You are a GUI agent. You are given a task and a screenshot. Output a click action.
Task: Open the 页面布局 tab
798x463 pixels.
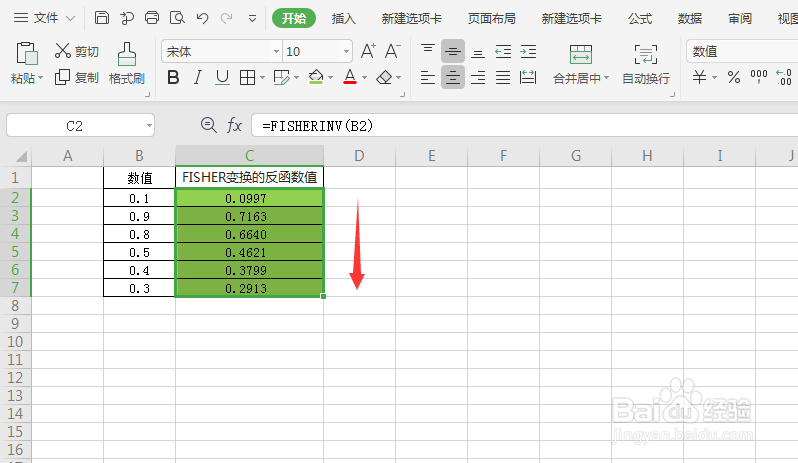click(x=492, y=19)
